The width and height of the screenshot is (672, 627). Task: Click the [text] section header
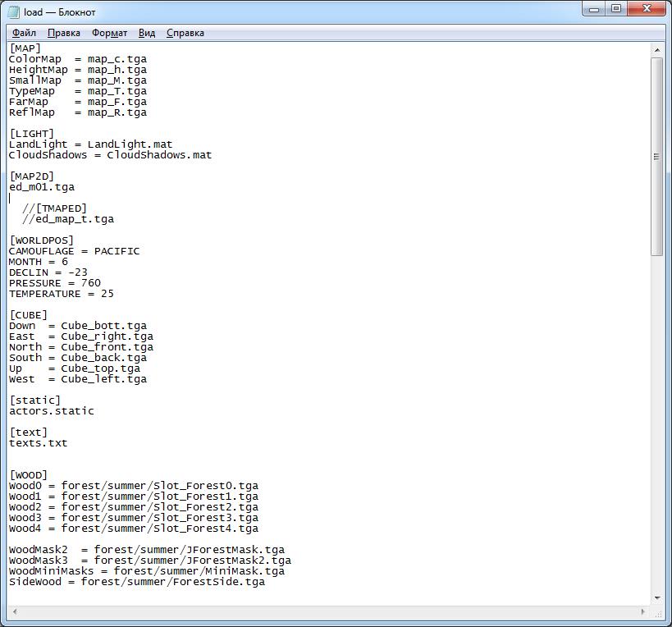28,432
